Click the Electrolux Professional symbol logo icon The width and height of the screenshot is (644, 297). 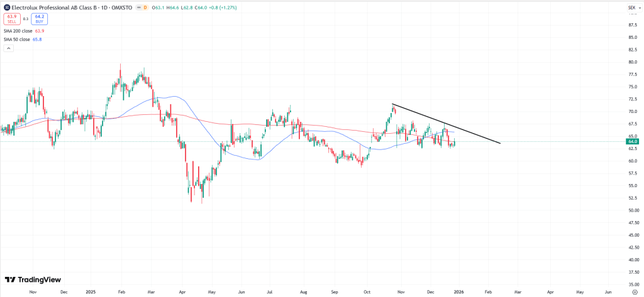click(x=6, y=8)
